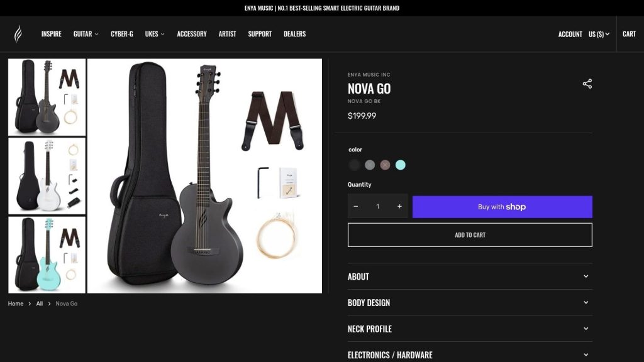Decrease quantity with minus icon
This screenshot has width=644, height=362.
pos(356,206)
